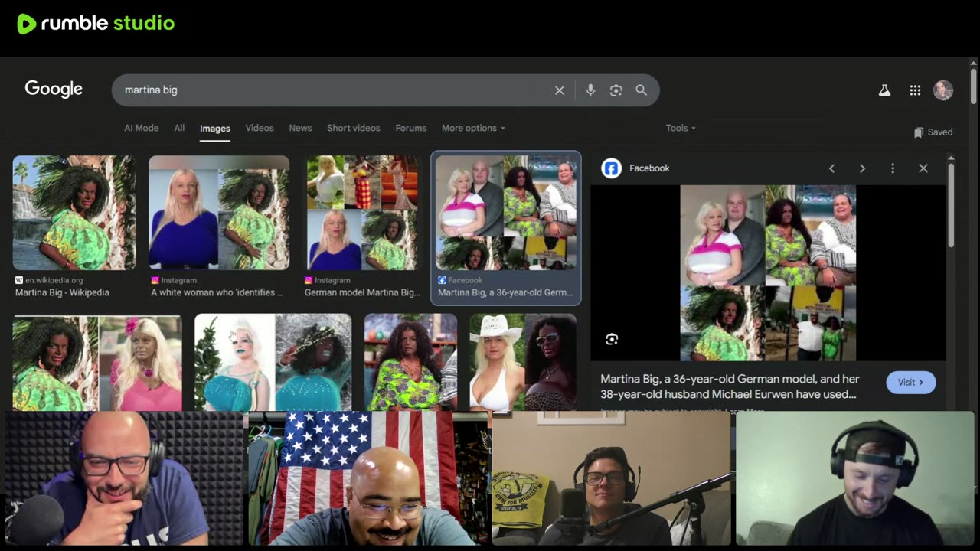Open more actions menu in preview panel
The width and height of the screenshot is (980, 551).
point(893,168)
